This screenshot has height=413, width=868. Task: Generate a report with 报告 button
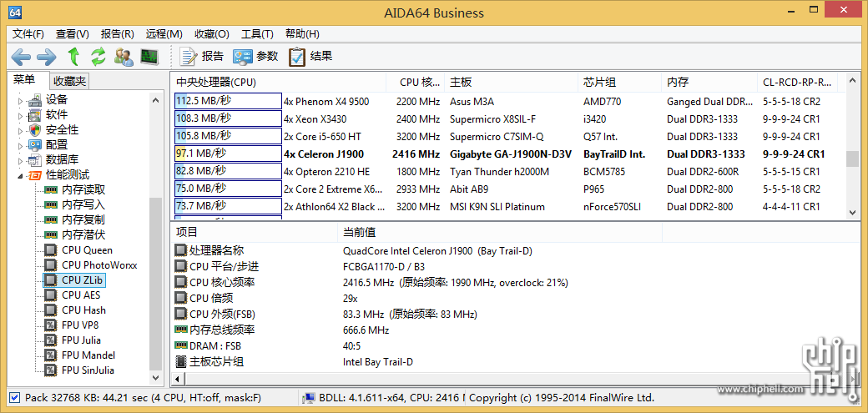pyautogui.click(x=201, y=56)
